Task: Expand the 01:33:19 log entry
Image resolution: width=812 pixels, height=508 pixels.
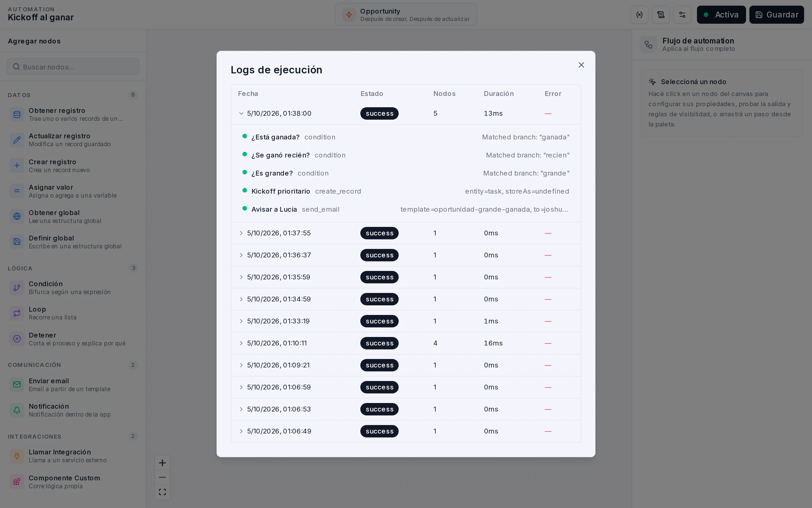Action: 241,321
